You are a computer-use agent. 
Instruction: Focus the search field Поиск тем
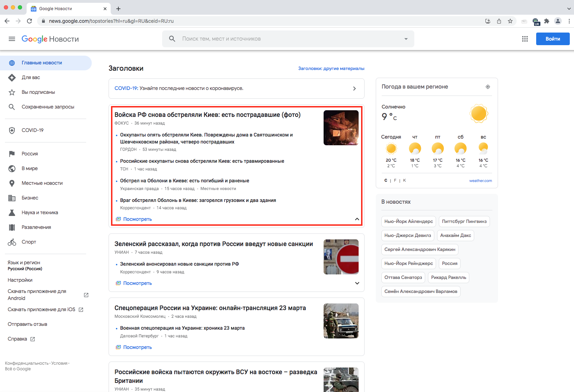click(x=288, y=39)
